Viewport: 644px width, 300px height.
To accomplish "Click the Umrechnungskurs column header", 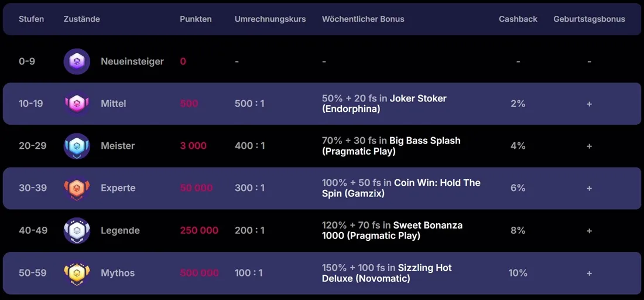I will point(270,19).
